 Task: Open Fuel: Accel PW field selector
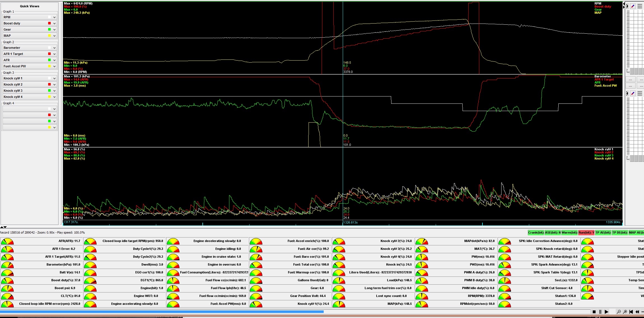pyautogui.click(x=54, y=66)
